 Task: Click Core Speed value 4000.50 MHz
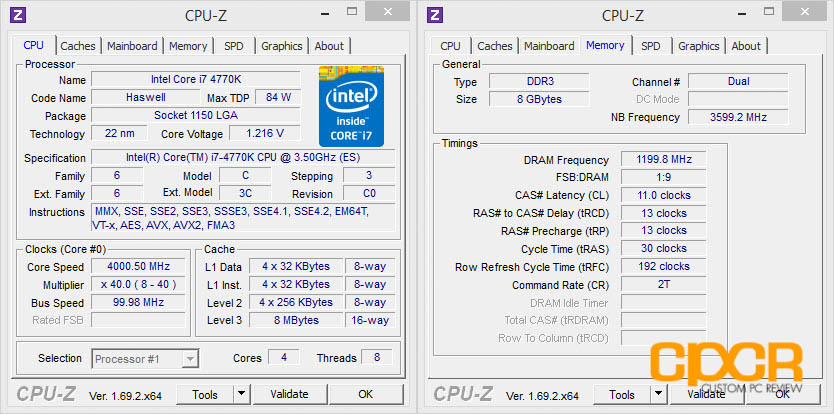point(138,267)
